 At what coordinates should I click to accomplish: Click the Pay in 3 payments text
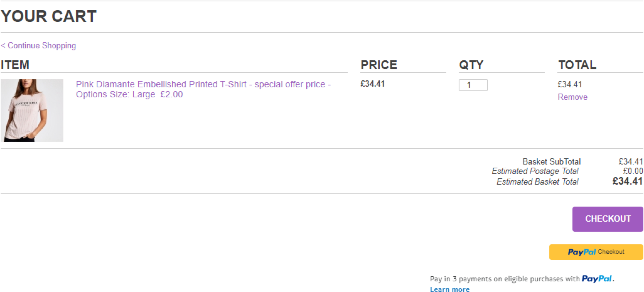coord(504,279)
